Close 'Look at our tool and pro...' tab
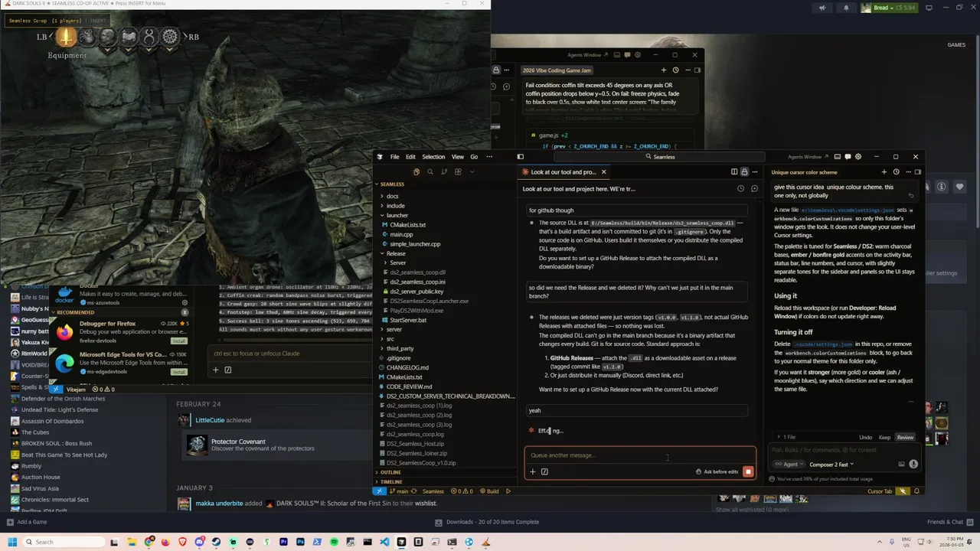The image size is (980, 551). pos(603,172)
